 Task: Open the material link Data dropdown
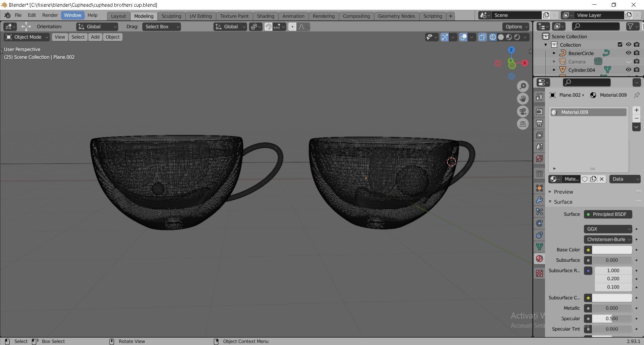coord(625,179)
